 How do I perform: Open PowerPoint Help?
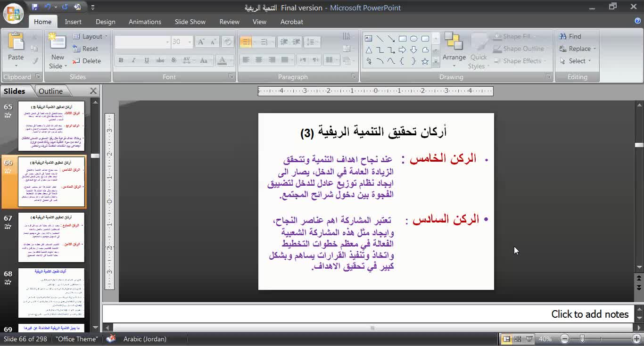pos(638,21)
